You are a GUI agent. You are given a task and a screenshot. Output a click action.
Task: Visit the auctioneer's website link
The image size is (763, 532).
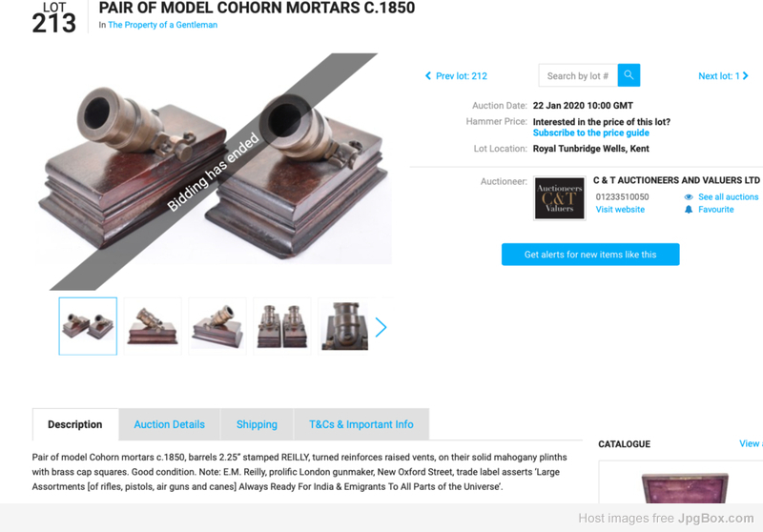click(620, 210)
